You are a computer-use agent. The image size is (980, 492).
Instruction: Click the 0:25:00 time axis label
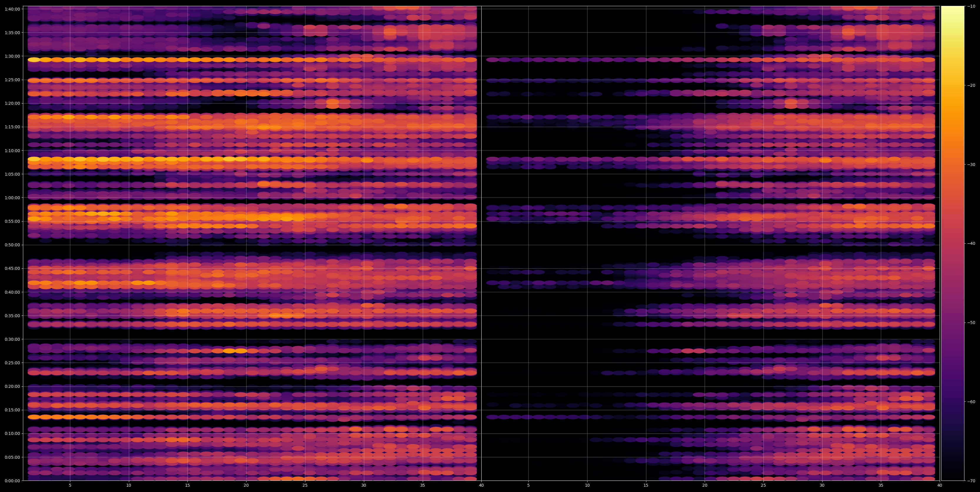[12, 363]
